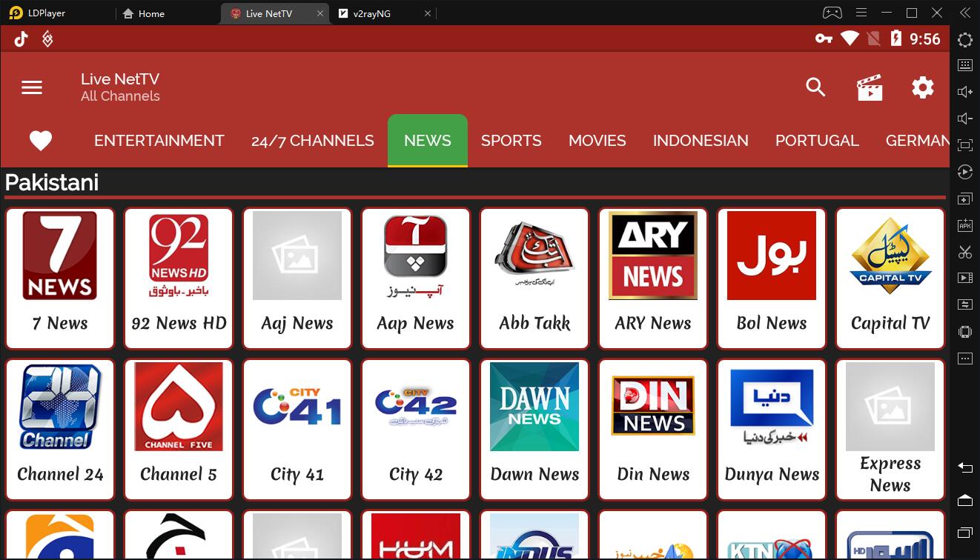Open the keyboard mapping tool
The height and width of the screenshot is (560, 980).
click(x=965, y=65)
